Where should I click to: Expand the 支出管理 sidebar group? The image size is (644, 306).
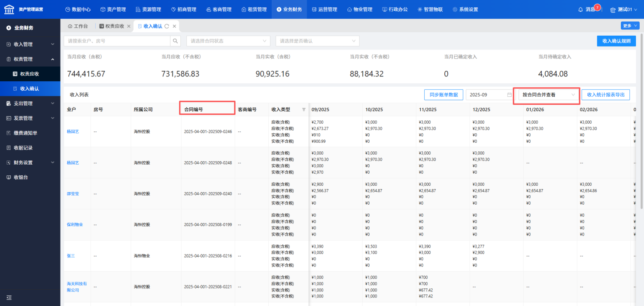[30, 103]
